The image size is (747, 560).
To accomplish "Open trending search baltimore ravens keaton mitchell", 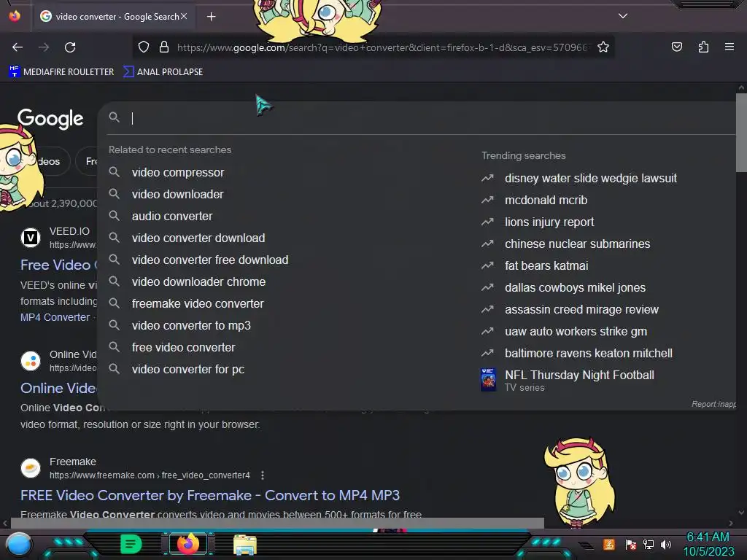I will (589, 354).
